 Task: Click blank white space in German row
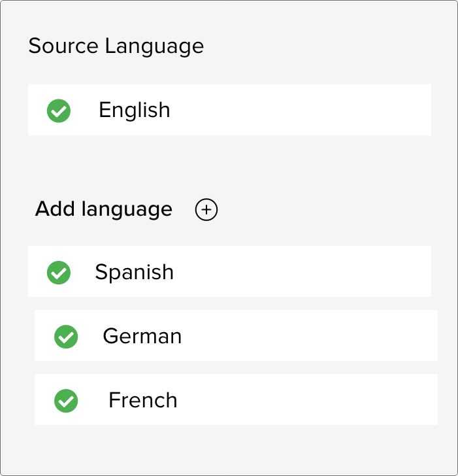(x=320, y=335)
